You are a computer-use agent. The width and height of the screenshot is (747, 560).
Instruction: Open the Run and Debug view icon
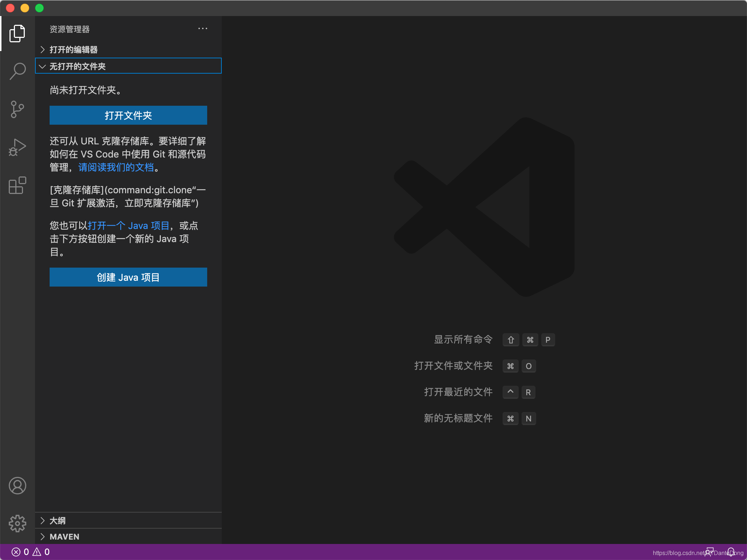coord(17,147)
